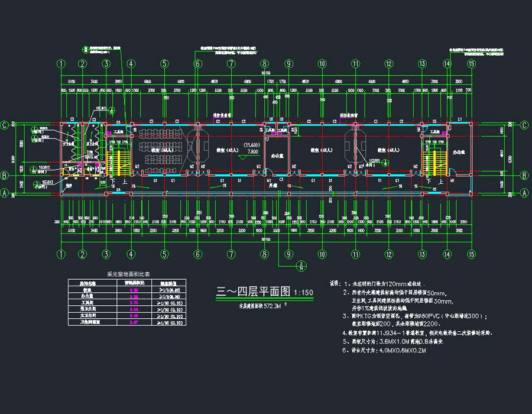The width and height of the screenshot is (532, 414).
Task: Select the yellow staircase on the left
Action: [121, 162]
